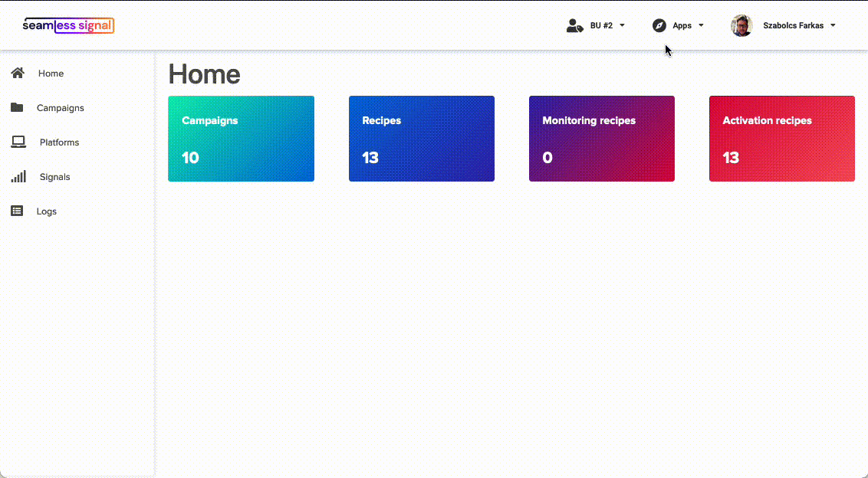The width and height of the screenshot is (868, 478).
Task: Go to Signals label in sidebar menu
Action: point(54,177)
